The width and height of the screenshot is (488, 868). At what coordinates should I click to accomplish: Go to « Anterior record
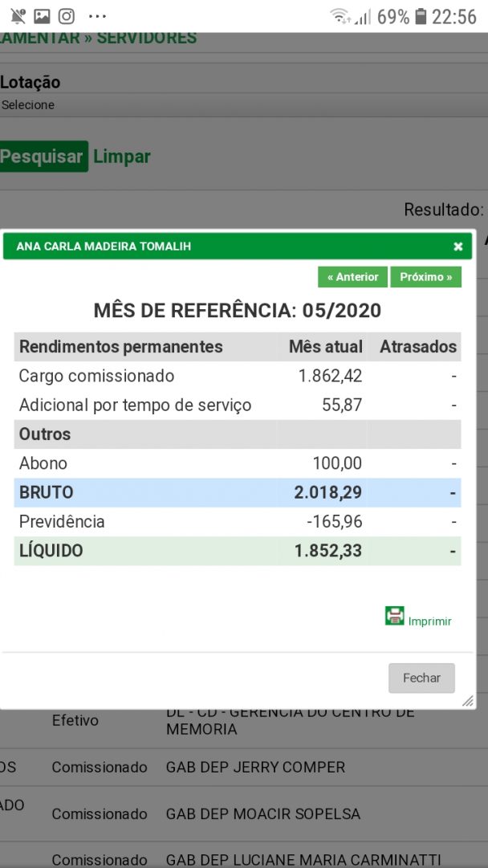pyautogui.click(x=352, y=277)
